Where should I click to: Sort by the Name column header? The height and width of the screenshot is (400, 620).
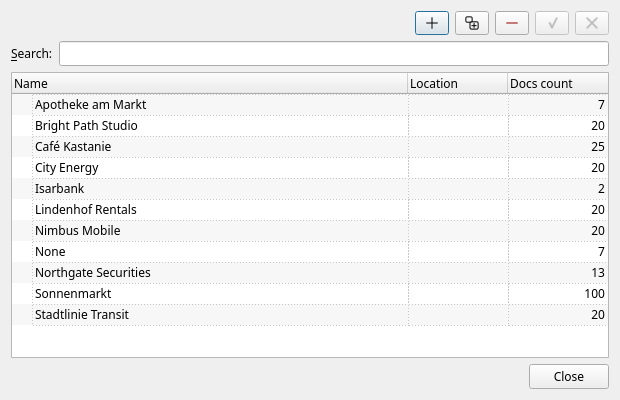[210, 83]
